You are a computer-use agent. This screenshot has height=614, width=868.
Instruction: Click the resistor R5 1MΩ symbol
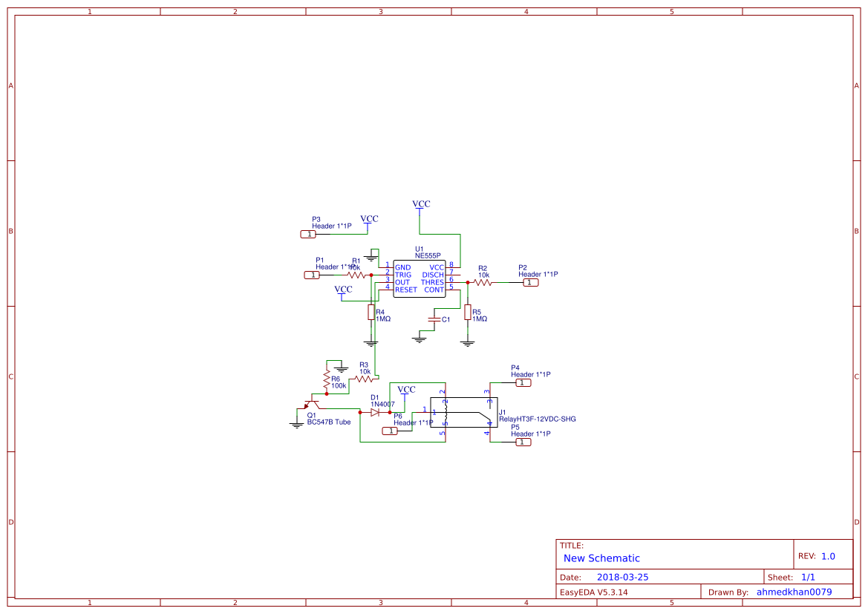coord(468,313)
